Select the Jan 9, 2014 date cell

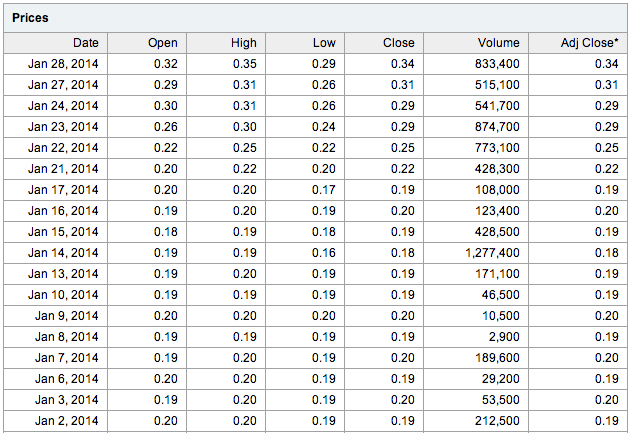[x=56, y=316]
